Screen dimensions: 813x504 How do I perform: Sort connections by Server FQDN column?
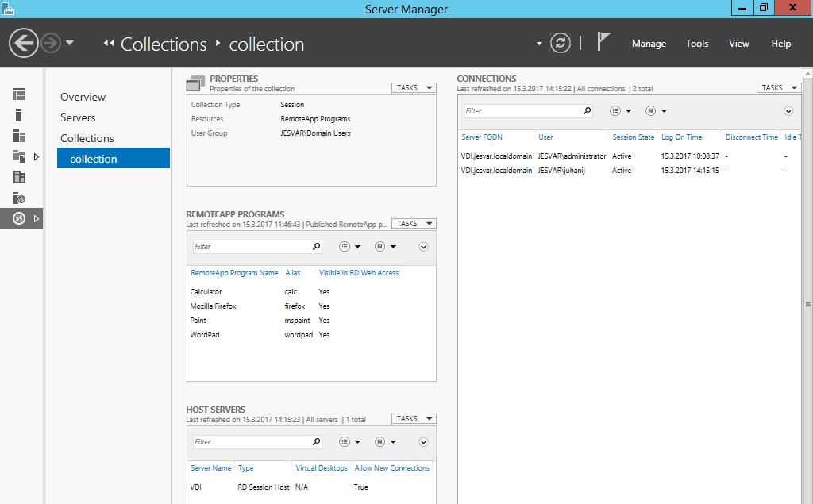(482, 137)
